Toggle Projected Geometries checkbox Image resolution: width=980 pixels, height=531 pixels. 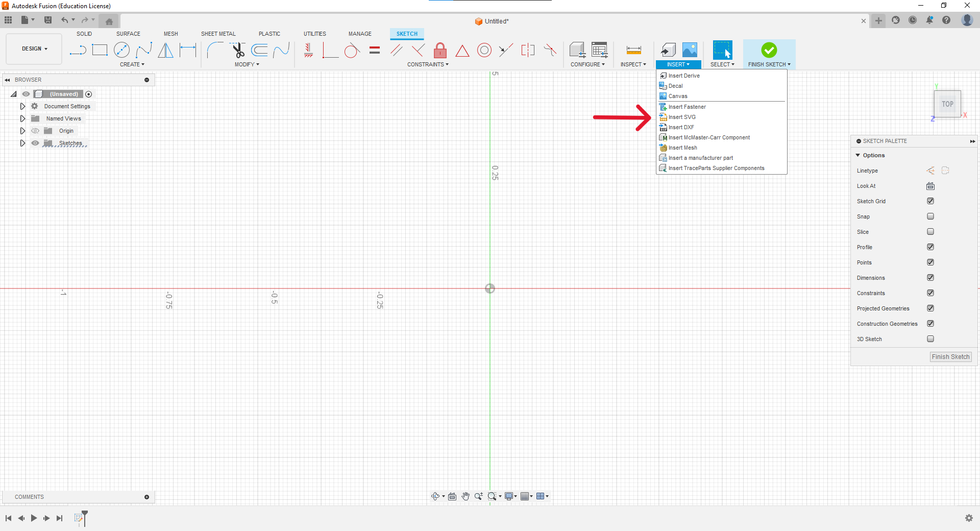930,308
